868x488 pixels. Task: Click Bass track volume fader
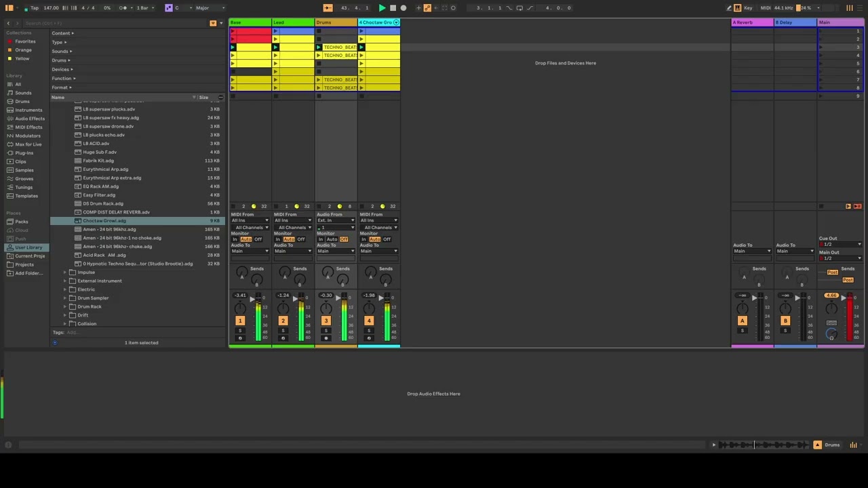tap(252, 299)
